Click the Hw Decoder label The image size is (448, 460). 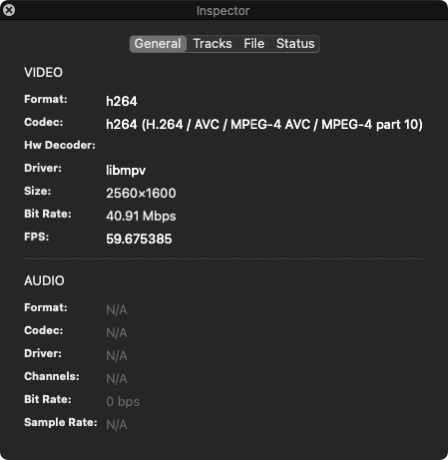(x=60, y=145)
